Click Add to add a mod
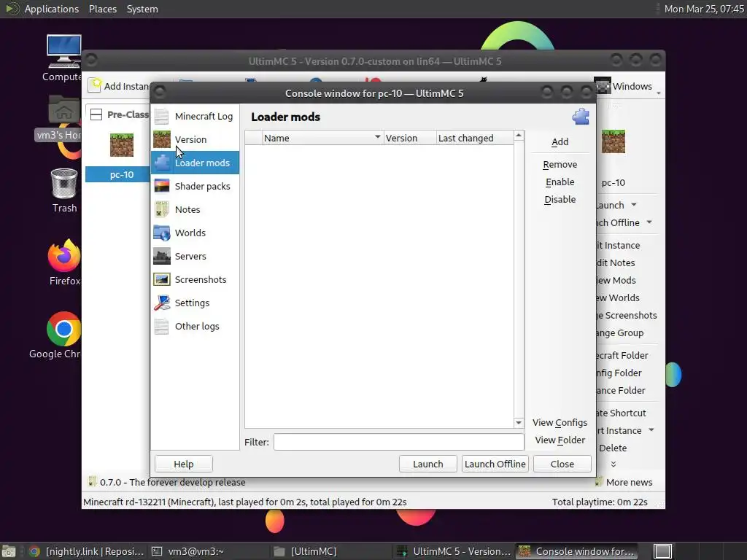 coord(560,142)
